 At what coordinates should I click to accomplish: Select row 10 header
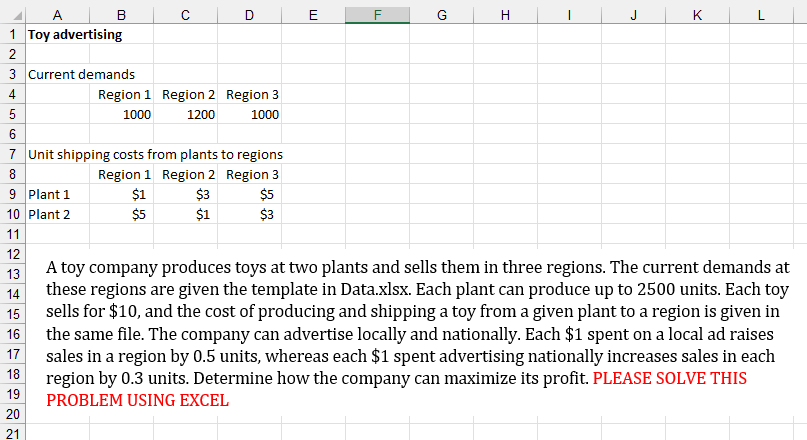[x=12, y=214]
